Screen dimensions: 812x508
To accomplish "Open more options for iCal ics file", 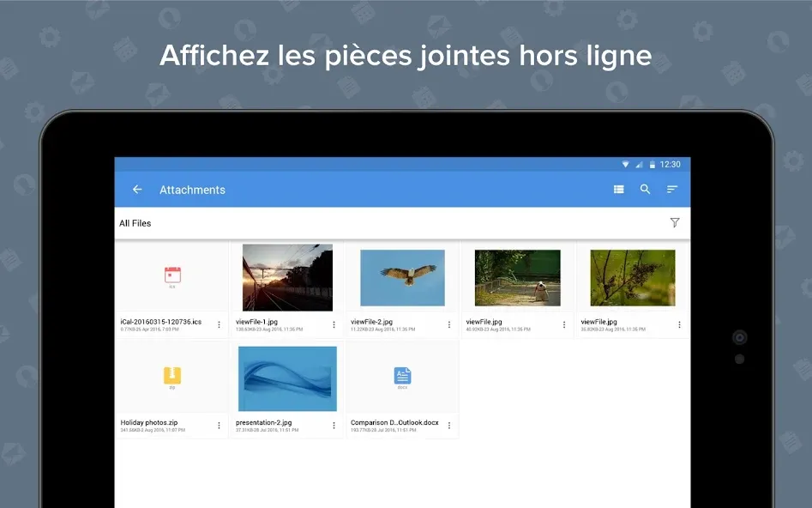I will (x=219, y=325).
